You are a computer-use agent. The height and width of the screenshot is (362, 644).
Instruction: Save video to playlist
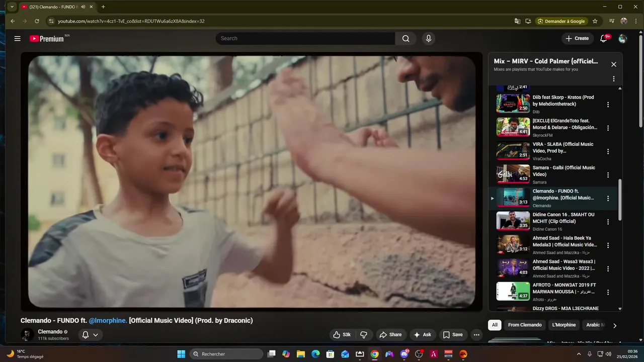[452, 335]
